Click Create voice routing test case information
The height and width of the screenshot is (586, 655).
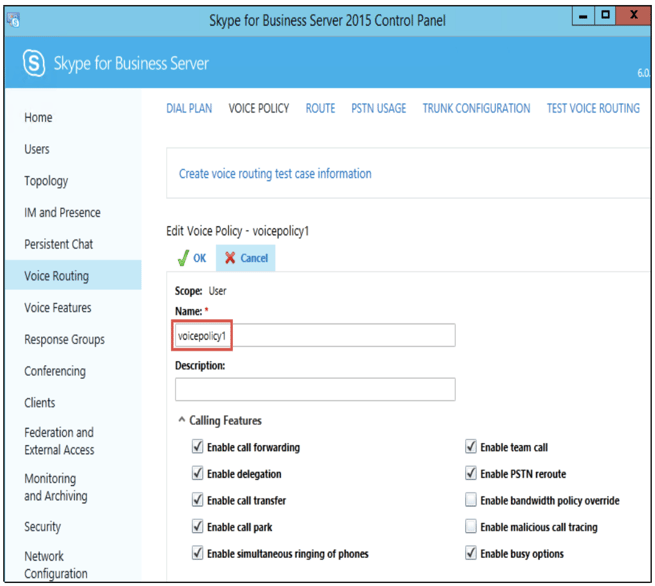point(275,173)
